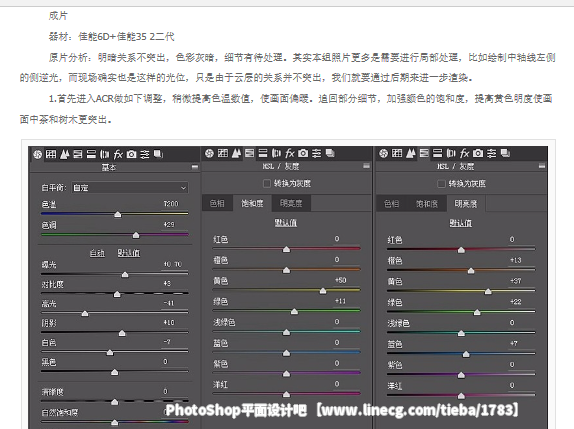This screenshot has height=429, width=574.
Task: Select the active 明亮度 tab in right HSL panel
Action: click(x=466, y=204)
